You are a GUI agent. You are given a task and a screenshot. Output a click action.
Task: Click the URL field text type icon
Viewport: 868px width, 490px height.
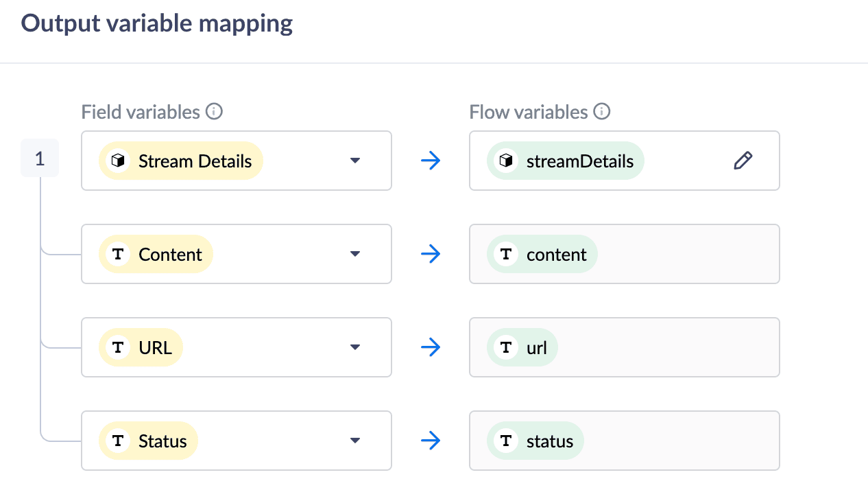[x=119, y=347]
